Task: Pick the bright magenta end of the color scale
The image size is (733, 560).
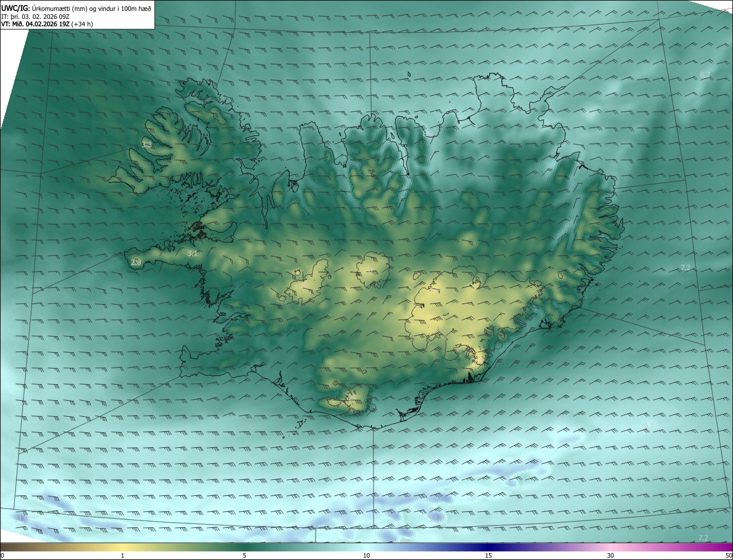Action: click(723, 547)
